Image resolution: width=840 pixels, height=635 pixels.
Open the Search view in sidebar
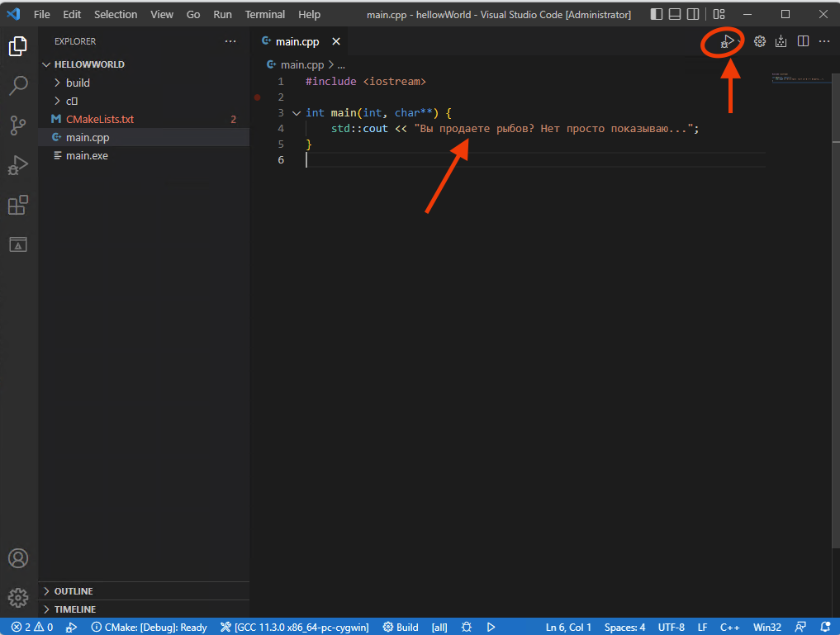click(x=18, y=86)
